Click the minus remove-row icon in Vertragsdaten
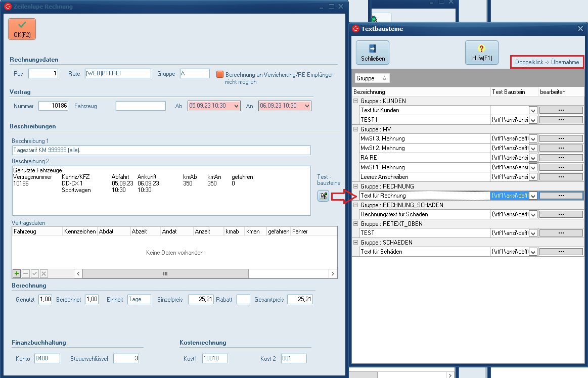The height and width of the screenshot is (378, 588). (x=26, y=273)
